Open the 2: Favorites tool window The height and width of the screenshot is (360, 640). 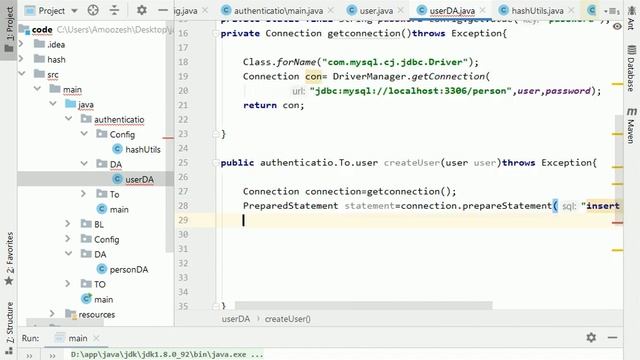tap(9, 259)
